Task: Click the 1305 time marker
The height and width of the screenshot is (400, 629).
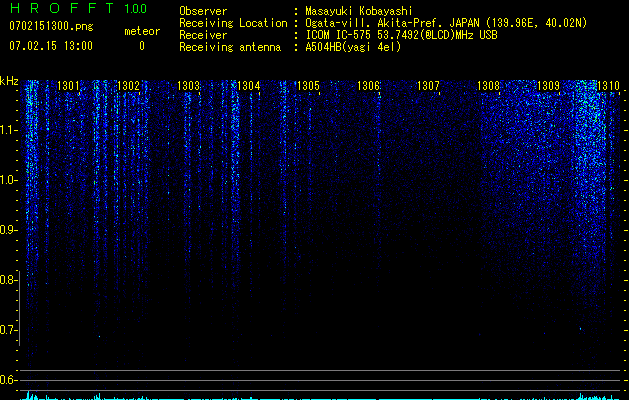Action: (x=308, y=85)
